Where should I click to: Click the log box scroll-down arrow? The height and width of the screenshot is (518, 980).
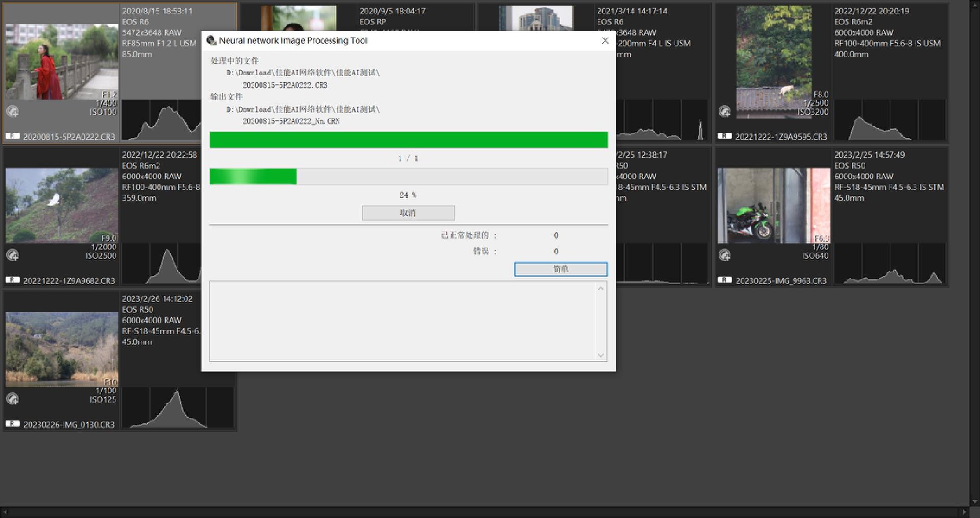(601, 355)
